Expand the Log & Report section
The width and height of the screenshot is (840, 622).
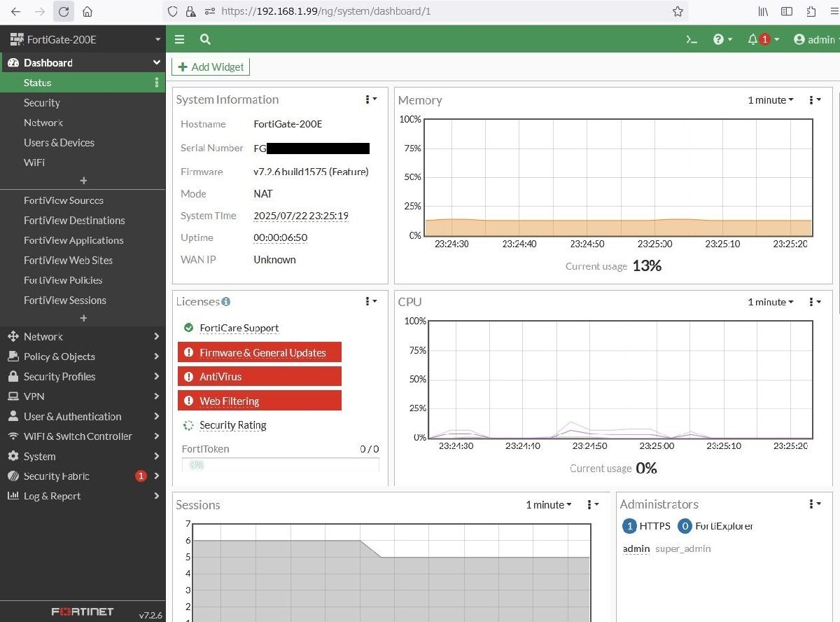point(83,496)
